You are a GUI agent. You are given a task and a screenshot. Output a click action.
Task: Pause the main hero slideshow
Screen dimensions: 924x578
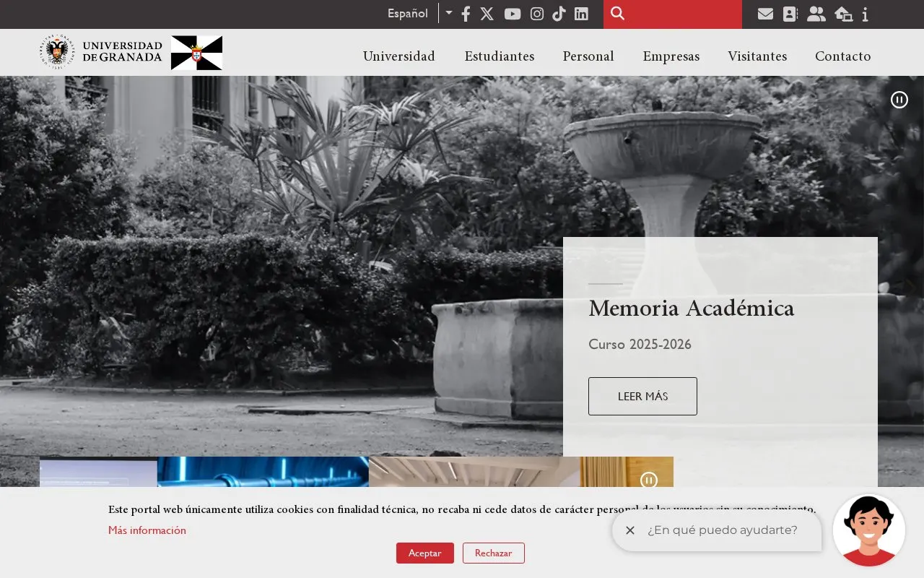point(899,100)
